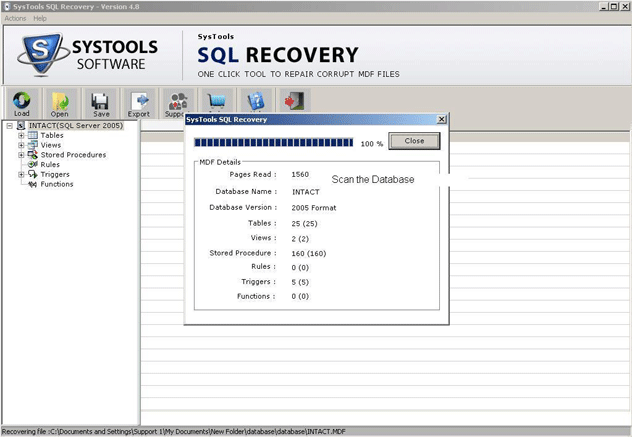Click the 'Stored Procedure :' label in dialog
This screenshot has width=632, height=437.
(x=243, y=253)
